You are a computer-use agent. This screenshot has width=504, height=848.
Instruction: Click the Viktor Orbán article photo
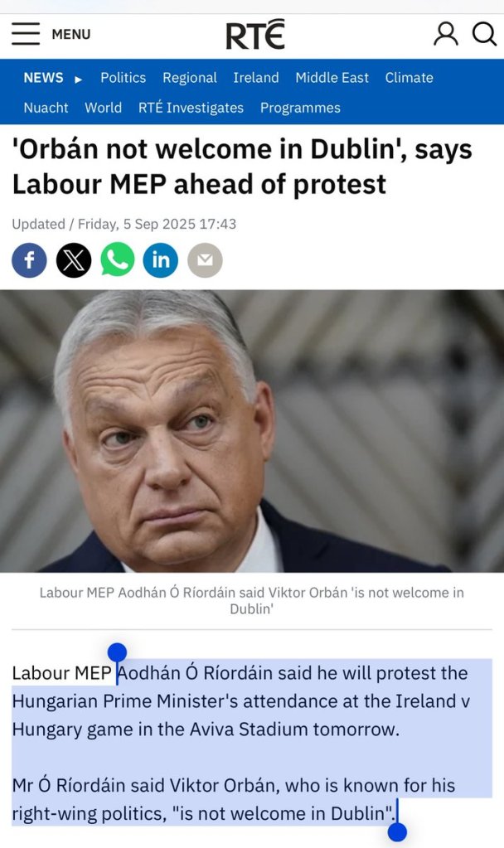pyautogui.click(x=252, y=431)
